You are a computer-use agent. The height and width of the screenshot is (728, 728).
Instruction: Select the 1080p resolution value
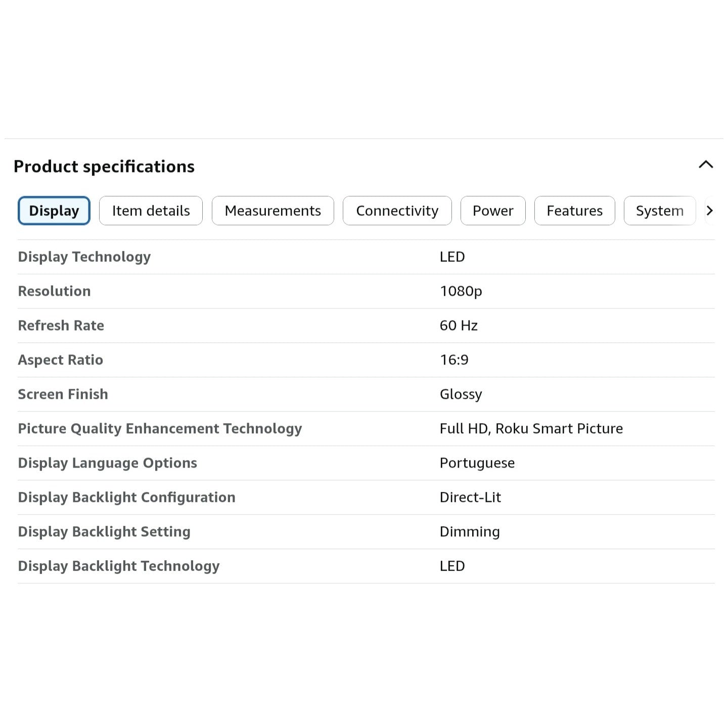click(x=461, y=291)
